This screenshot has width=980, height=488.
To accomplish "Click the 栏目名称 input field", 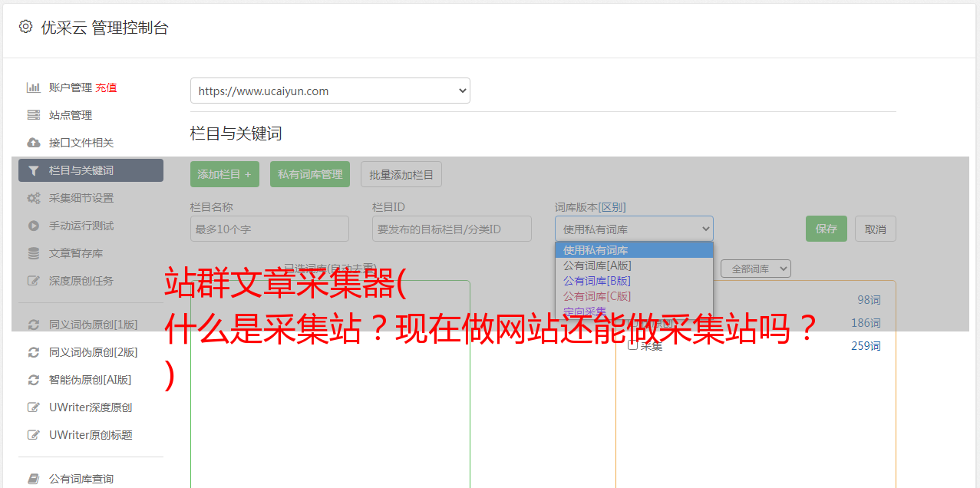I will [269, 229].
